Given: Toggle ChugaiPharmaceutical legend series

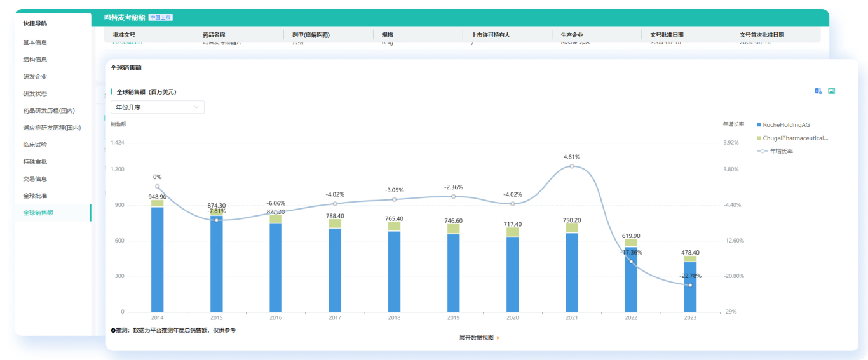Looking at the screenshot, I should 792,138.
